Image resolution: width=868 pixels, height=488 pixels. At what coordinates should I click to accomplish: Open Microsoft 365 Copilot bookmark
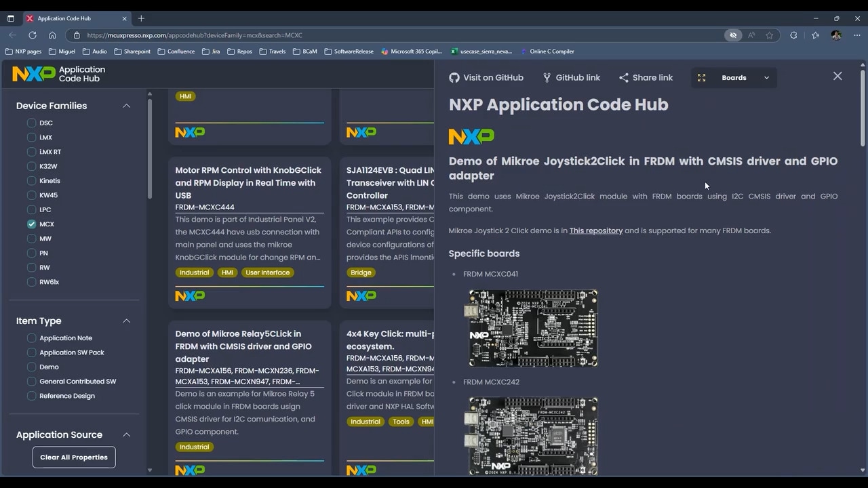412,52
